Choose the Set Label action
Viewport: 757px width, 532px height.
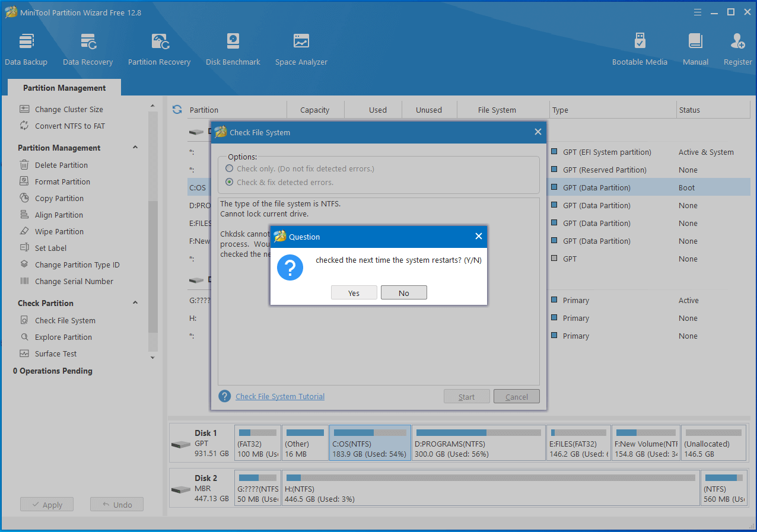[x=50, y=248]
